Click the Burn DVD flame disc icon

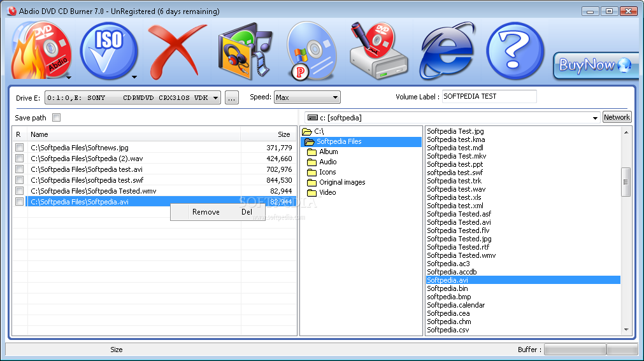point(41,50)
